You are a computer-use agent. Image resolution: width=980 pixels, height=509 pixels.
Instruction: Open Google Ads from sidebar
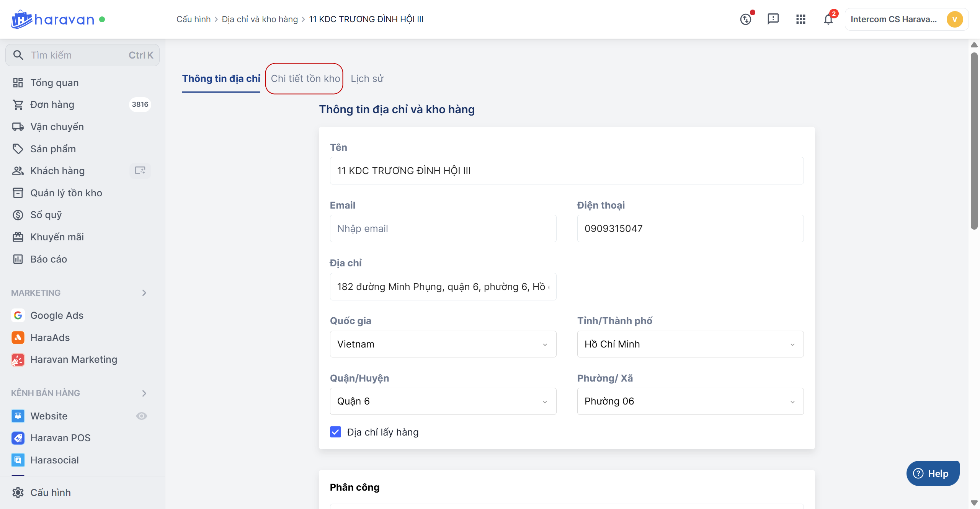[57, 315]
